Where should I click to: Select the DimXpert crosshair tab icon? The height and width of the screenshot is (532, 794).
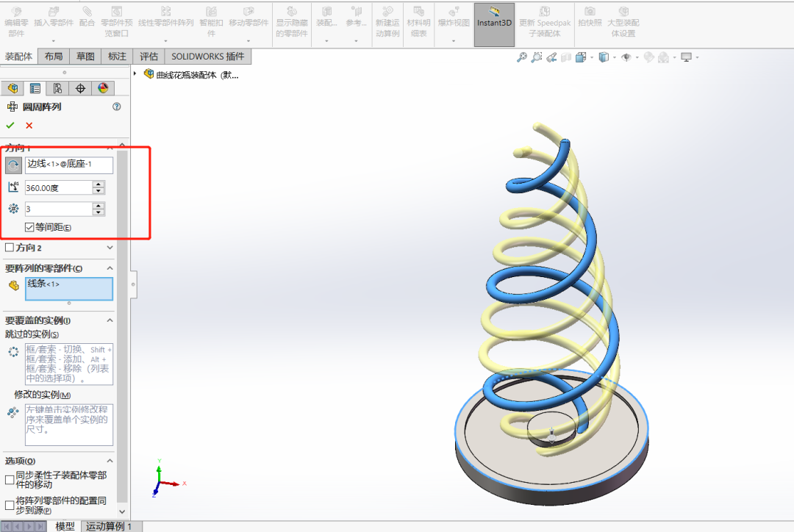(x=80, y=88)
